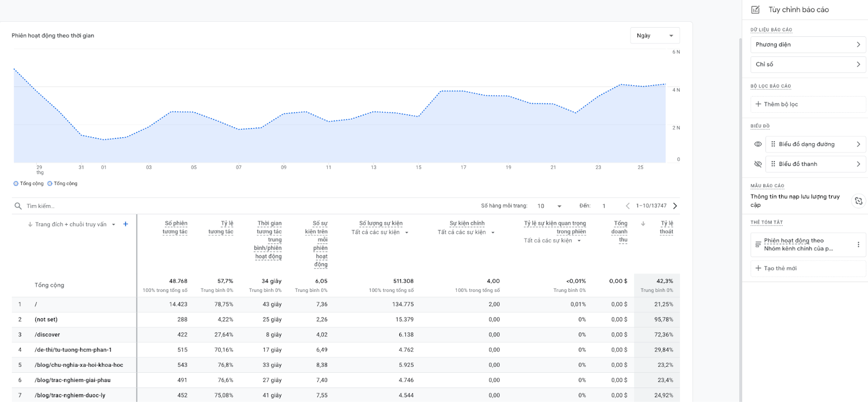This screenshot has height=402, width=868.
Task: Click the 14.423 sessions value
Action: (178, 304)
